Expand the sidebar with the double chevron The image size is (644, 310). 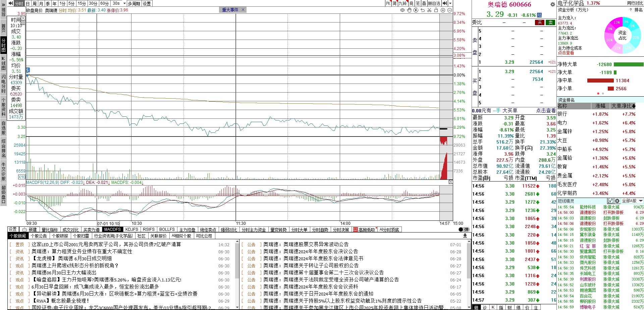click(x=3, y=4)
